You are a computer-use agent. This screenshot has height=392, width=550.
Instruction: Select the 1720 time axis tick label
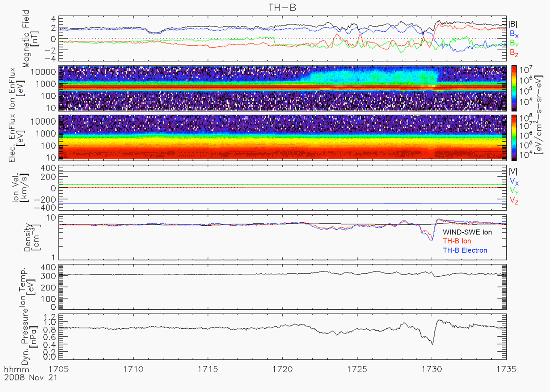[x=283, y=368]
